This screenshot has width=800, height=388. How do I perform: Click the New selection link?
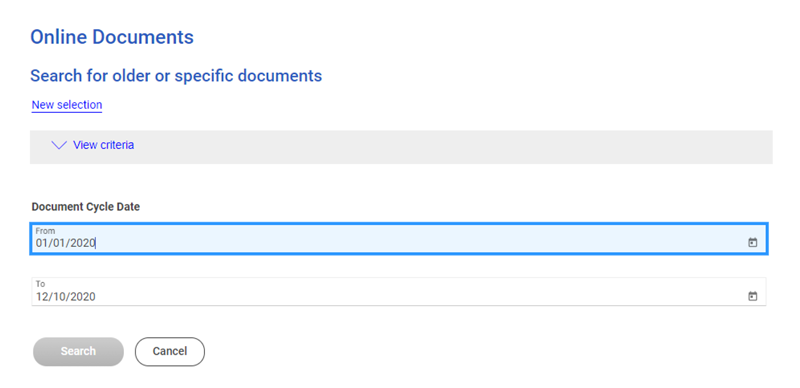67,105
